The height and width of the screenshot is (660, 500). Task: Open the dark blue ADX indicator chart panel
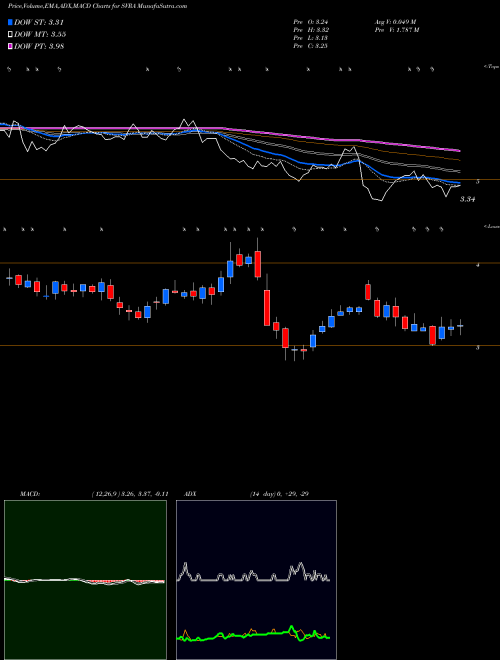point(256,580)
